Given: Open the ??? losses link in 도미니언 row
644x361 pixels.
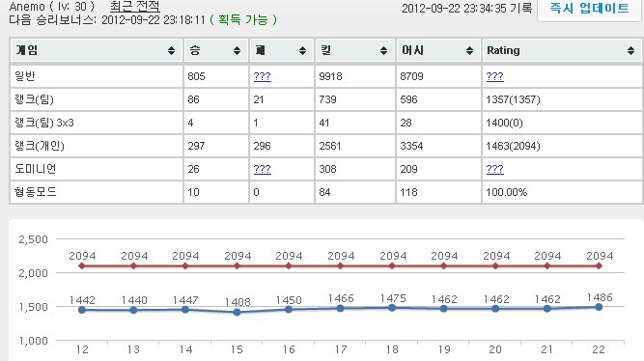Looking at the screenshot, I should (x=262, y=169).
